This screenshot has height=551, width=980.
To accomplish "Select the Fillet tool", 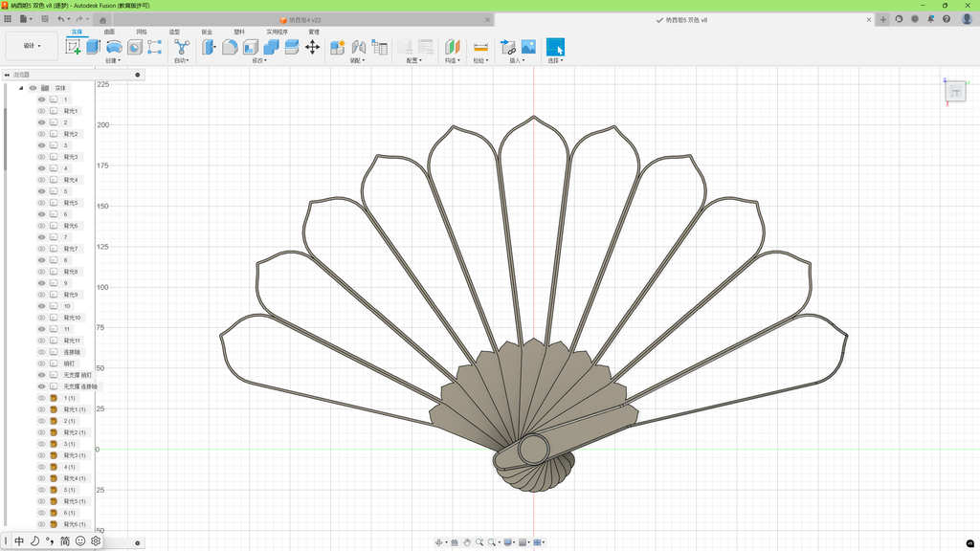I will pyautogui.click(x=230, y=47).
